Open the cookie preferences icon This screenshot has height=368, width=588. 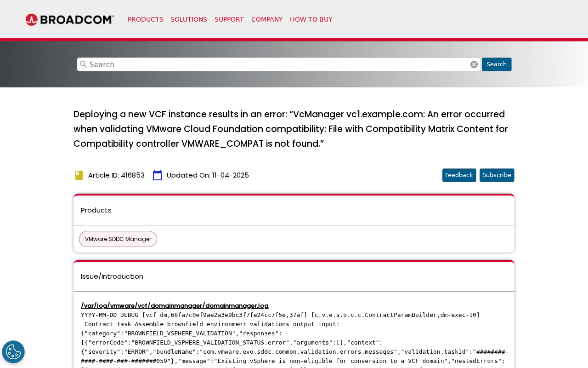(x=13, y=351)
